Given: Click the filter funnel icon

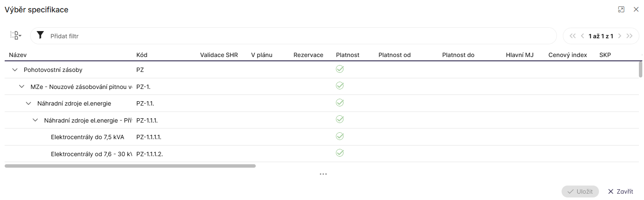Looking at the screenshot, I should tap(40, 35).
